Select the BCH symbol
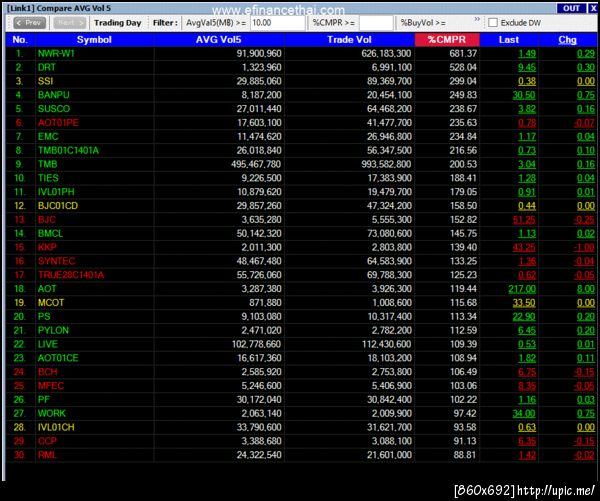This screenshot has width=600, height=501. pyautogui.click(x=47, y=372)
